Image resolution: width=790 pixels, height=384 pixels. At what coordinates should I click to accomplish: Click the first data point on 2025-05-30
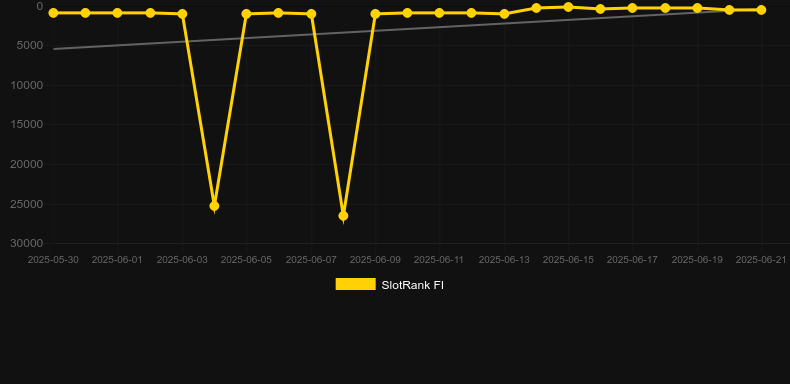(53, 13)
